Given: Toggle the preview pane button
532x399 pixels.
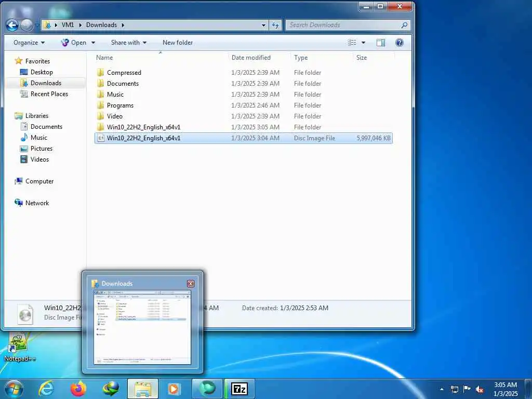Looking at the screenshot, I should [381, 43].
